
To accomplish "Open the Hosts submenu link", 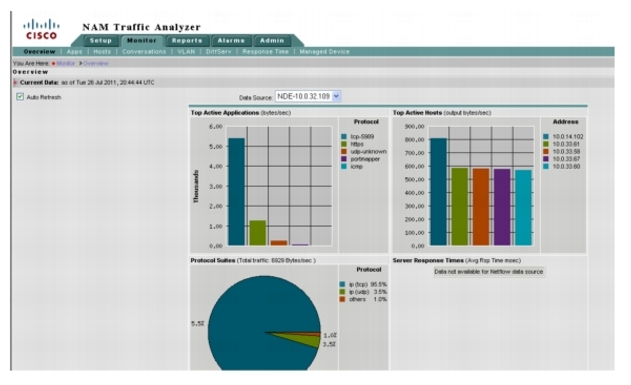I will (102, 52).
